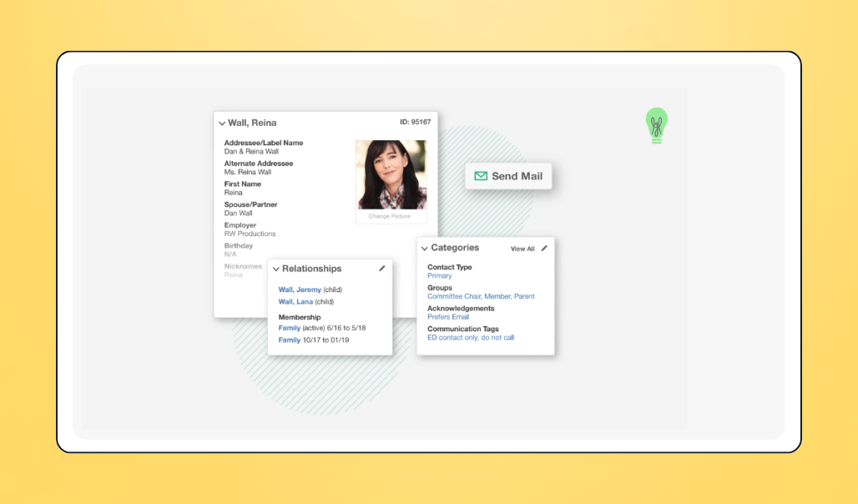The width and height of the screenshot is (858, 504).
Task: Click the Primary contact type link
Action: [x=439, y=276]
